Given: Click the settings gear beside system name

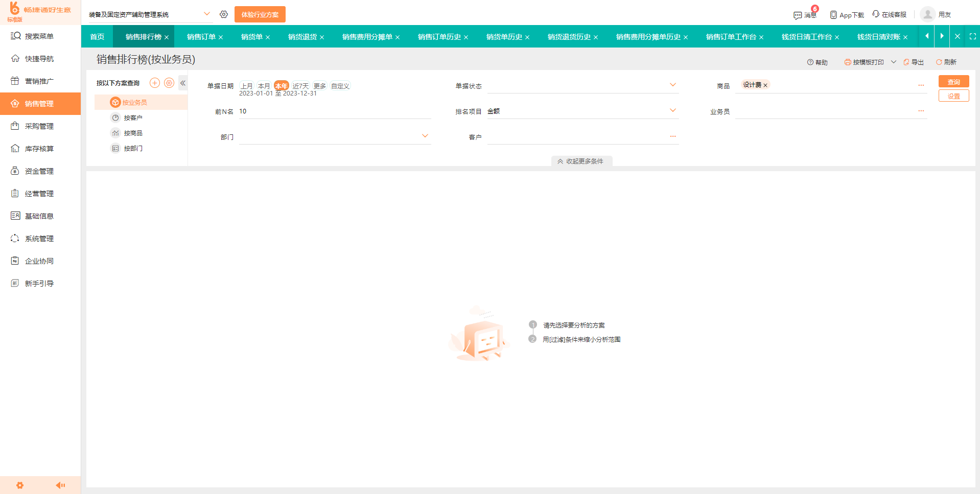Looking at the screenshot, I should tap(224, 14).
